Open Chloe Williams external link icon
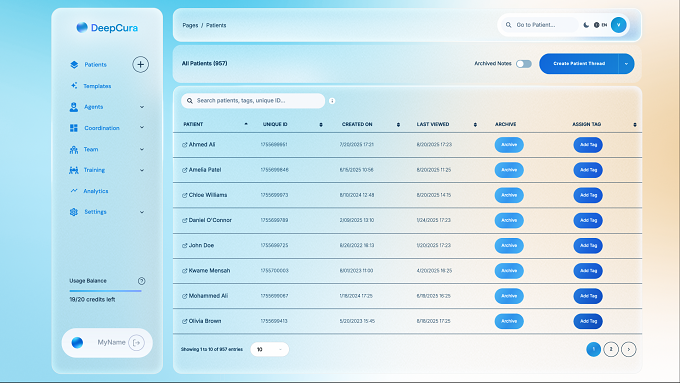This screenshot has height=383, width=680. click(184, 195)
